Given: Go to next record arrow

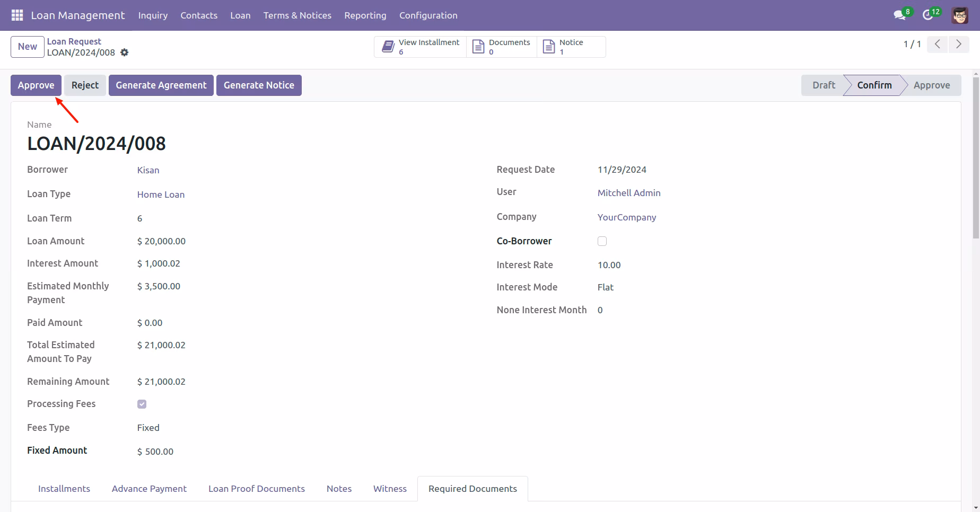Looking at the screenshot, I should point(959,45).
